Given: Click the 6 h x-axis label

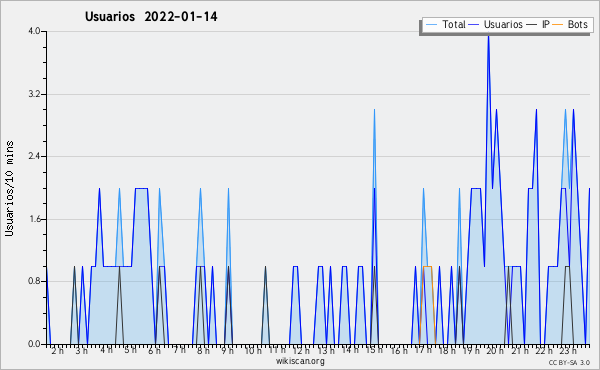Looking at the screenshot, I should (x=154, y=351).
